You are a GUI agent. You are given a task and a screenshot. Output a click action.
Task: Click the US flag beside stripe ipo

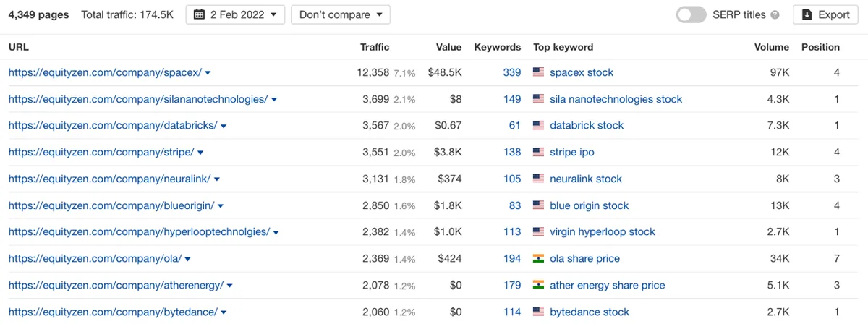[x=538, y=152]
